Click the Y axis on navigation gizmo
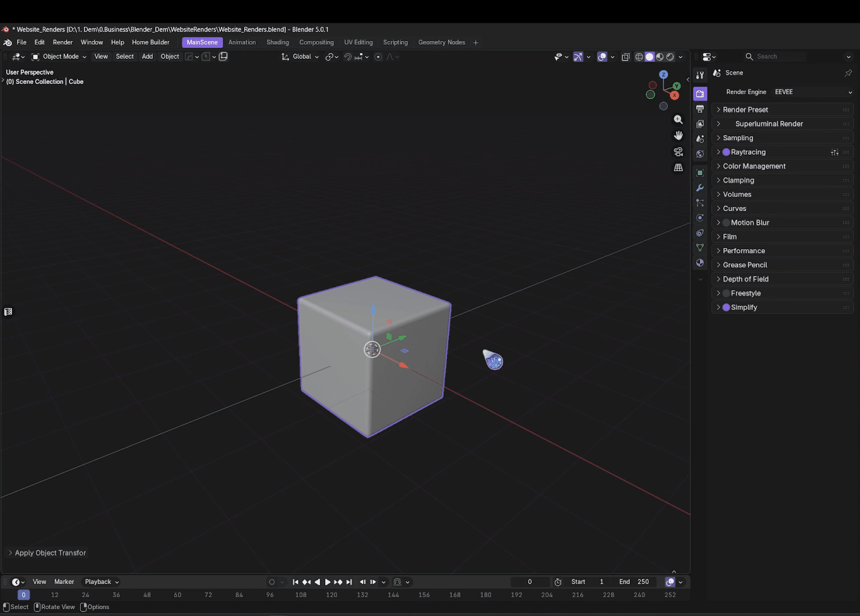 [677, 86]
